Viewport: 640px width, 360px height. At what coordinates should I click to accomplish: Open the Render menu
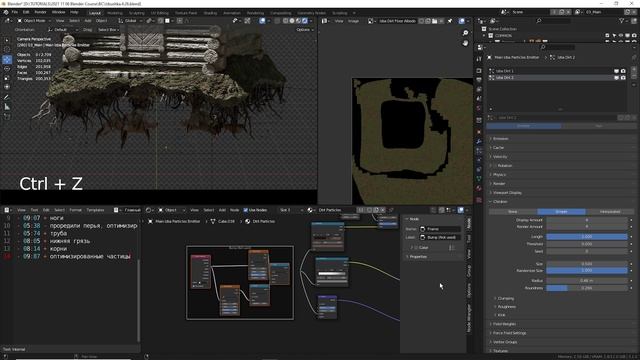(x=40, y=12)
